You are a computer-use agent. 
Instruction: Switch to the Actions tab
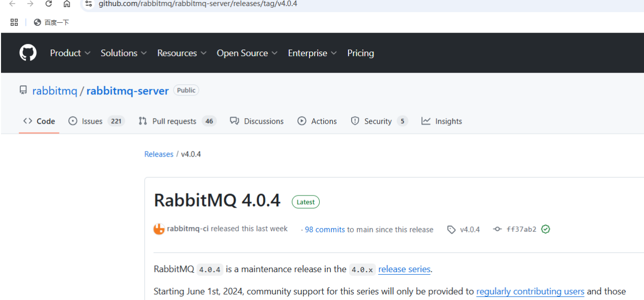[317, 121]
